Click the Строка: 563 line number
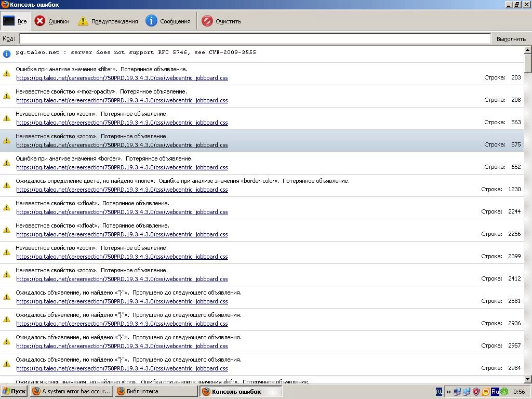 pyautogui.click(x=502, y=122)
